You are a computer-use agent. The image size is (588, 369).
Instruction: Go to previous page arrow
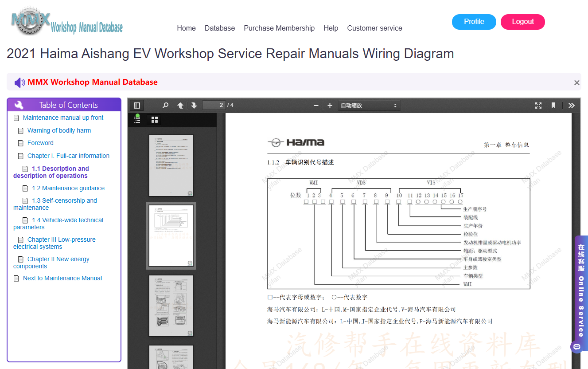[x=180, y=106]
